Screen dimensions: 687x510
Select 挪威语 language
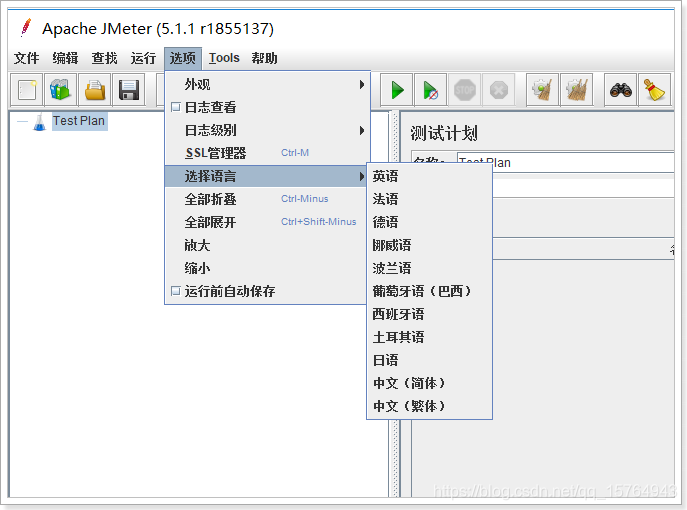[x=429, y=245]
